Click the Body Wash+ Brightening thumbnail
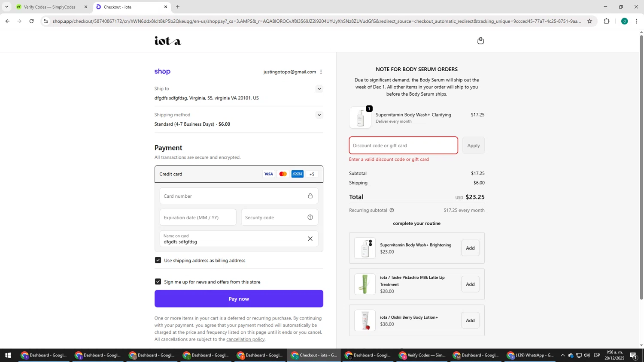Viewport: 644px width, 362px height. 365,248
